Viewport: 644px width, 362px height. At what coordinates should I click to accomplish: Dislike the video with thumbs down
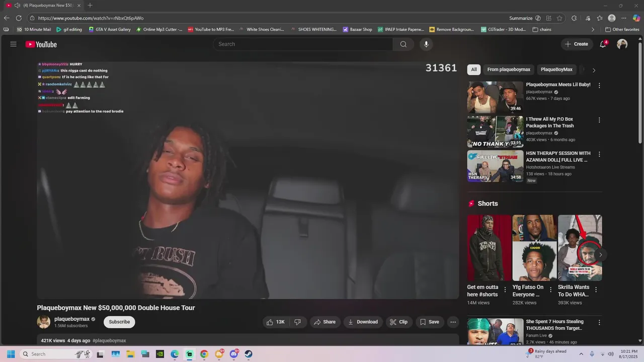point(298,322)
